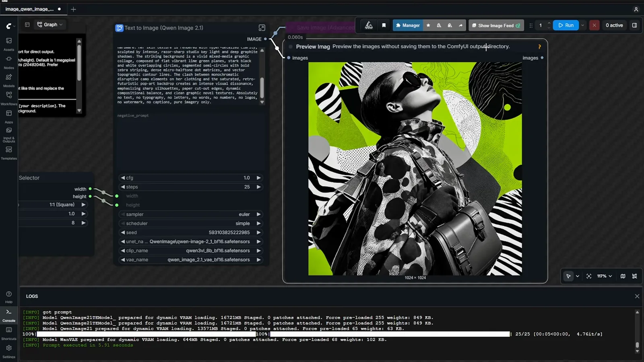This screenshot has width=644, height=362.
Task: Toggle link visibility icon in canvas controls
Action: pyautogui.click(x=635, y=276)
